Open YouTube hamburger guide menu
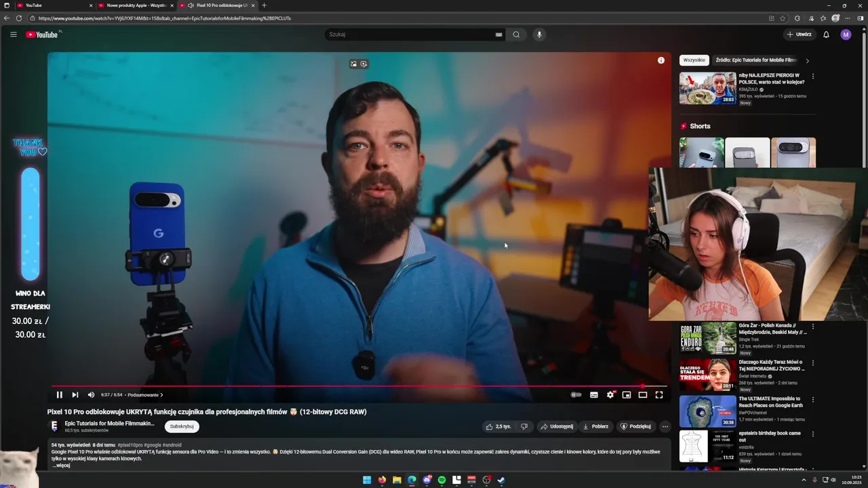The image size is (868, 488). [x=13, y=35]
